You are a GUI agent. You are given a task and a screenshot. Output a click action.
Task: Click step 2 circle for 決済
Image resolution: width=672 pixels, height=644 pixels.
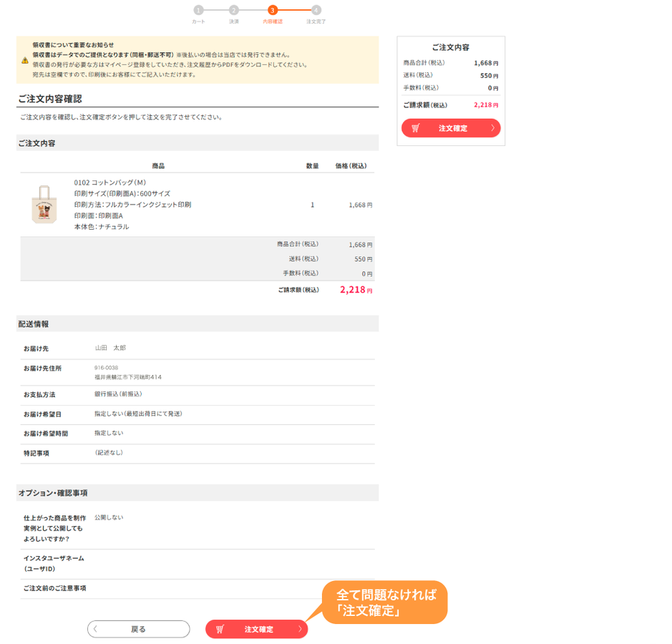tap(234, 10)
